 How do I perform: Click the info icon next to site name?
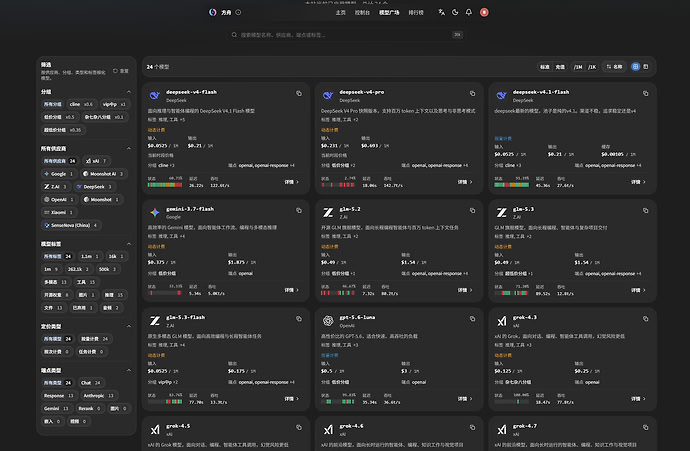[238, 12]
